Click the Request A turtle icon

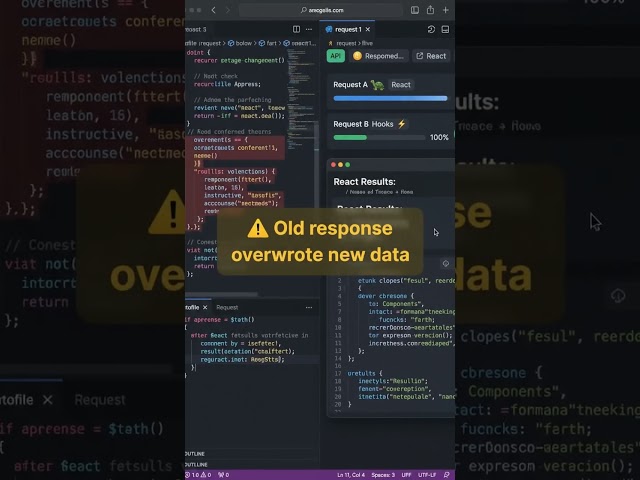pyautogui.click(x=378, y=85)
